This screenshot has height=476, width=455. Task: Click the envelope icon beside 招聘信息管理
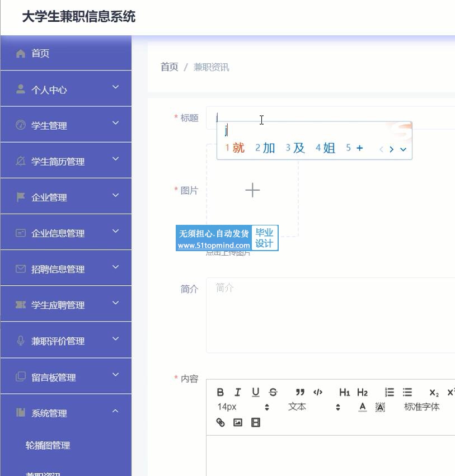[x=20, y=268]
